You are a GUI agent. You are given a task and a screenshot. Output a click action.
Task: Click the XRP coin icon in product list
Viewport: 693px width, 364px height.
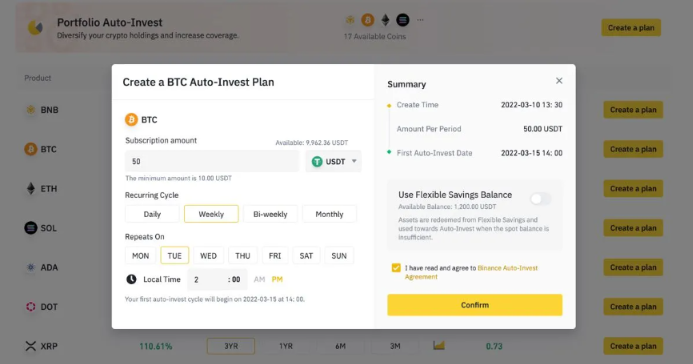pos(30,346)
